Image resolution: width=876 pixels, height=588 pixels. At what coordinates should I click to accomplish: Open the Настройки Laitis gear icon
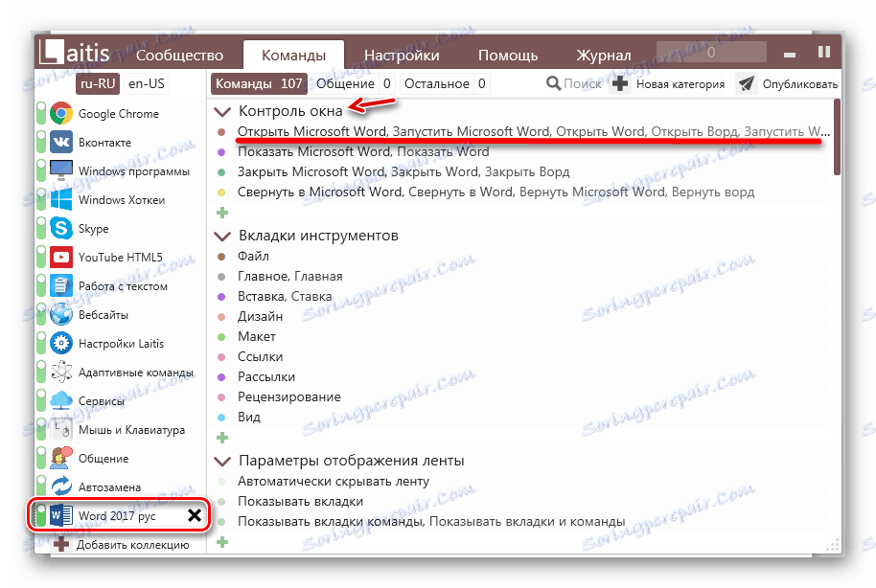pyautogui.click(x=61, y=344)
